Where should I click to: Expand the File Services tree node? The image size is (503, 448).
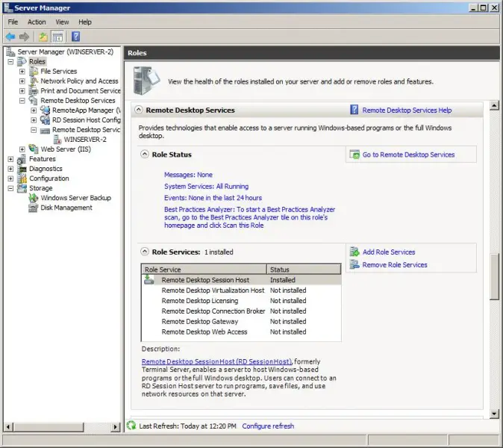[22, 71]
